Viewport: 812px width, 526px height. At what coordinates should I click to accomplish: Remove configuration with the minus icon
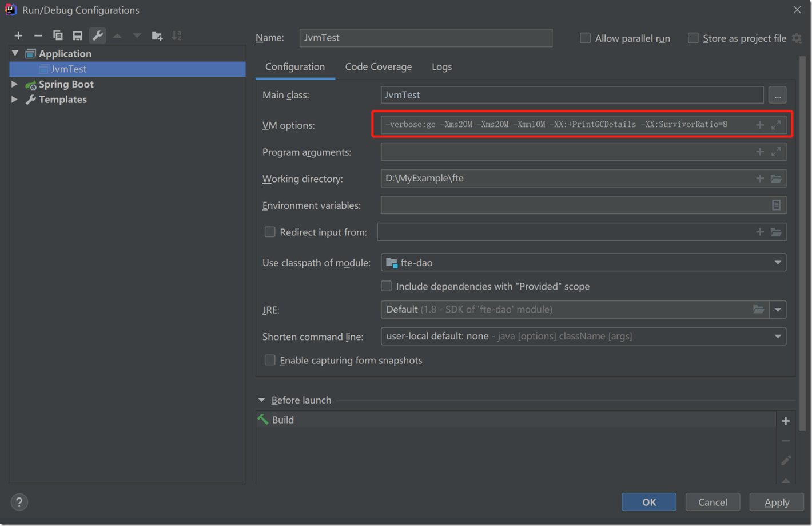[x=38, y=35]
